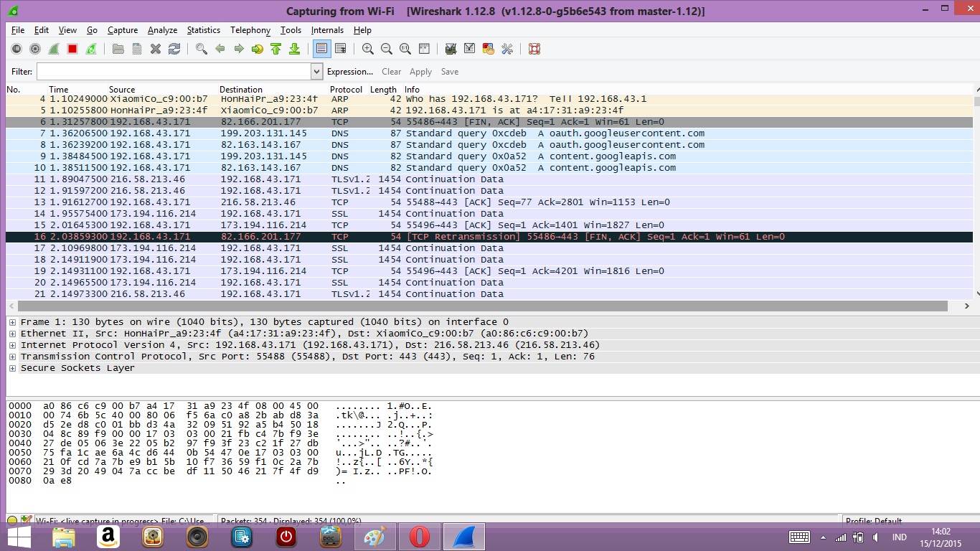Expand the Frame 1 details tree

(x=12, y=322)
